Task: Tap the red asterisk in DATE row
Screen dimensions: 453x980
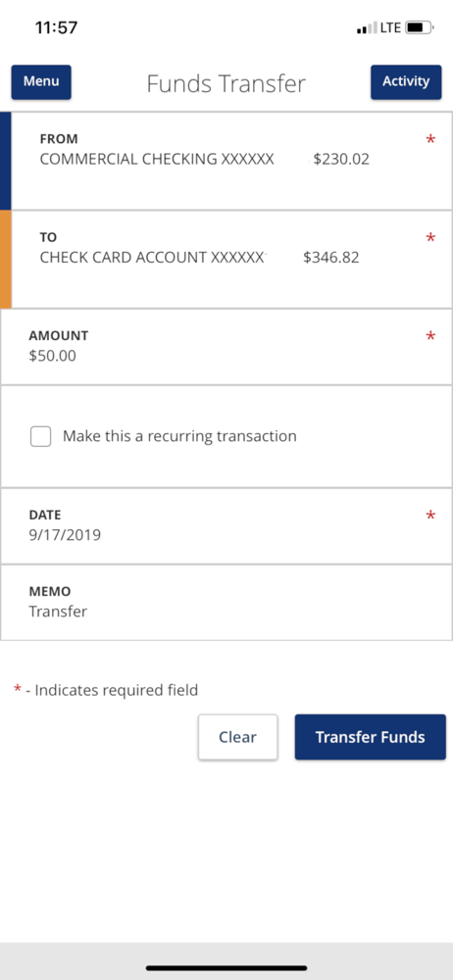Action: (430, 515)
